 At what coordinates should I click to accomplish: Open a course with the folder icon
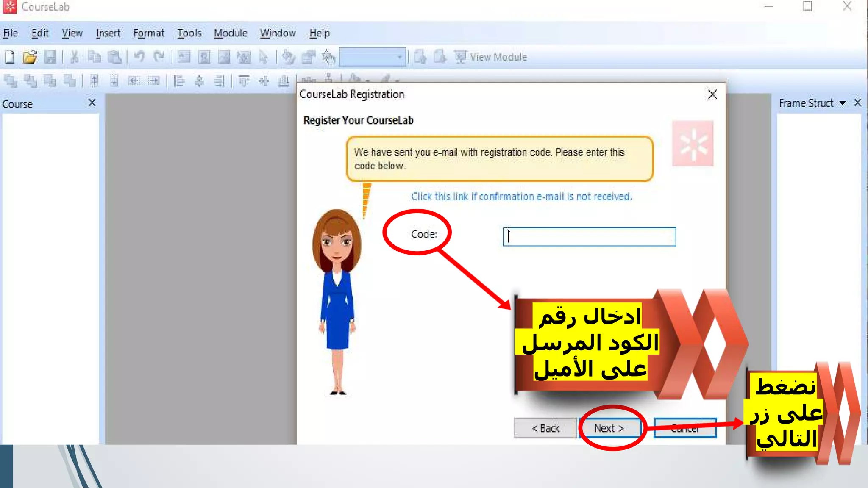coord(30,57)
